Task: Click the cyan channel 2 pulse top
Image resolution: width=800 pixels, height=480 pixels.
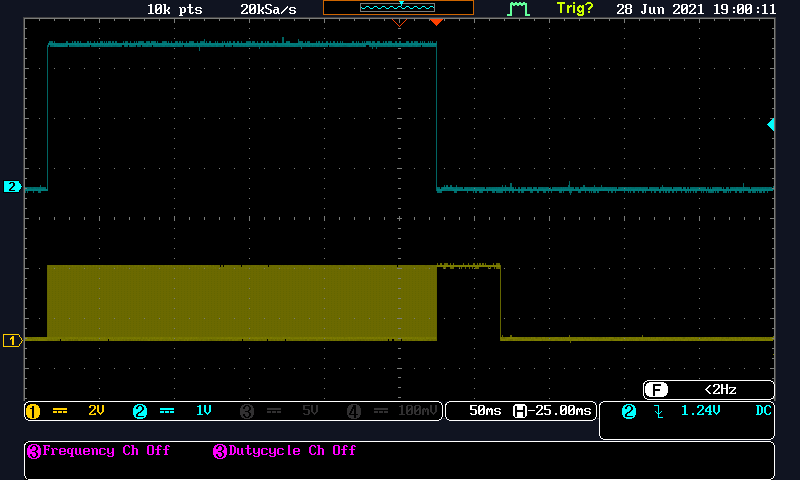Action: click(x=242, y=44)
